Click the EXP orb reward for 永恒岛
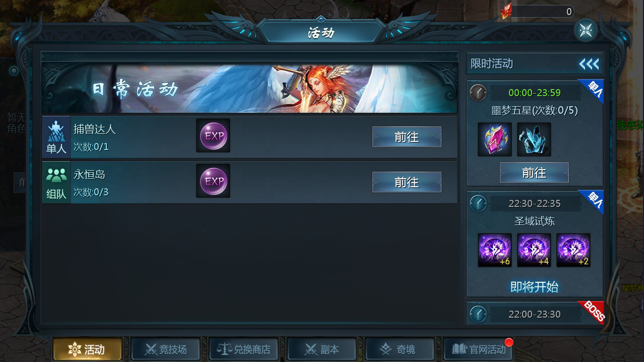The width and height of the screenshot is (644, 362). 213,181
